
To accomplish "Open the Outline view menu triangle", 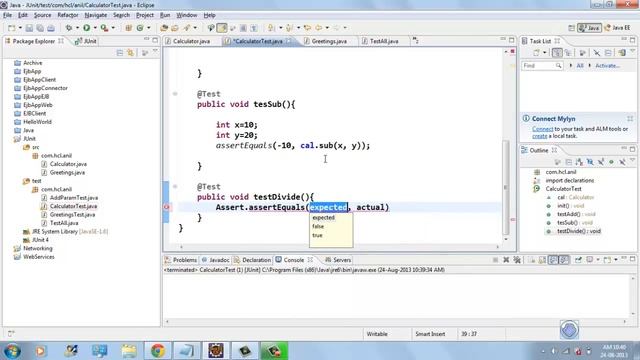I will (632, 161).
